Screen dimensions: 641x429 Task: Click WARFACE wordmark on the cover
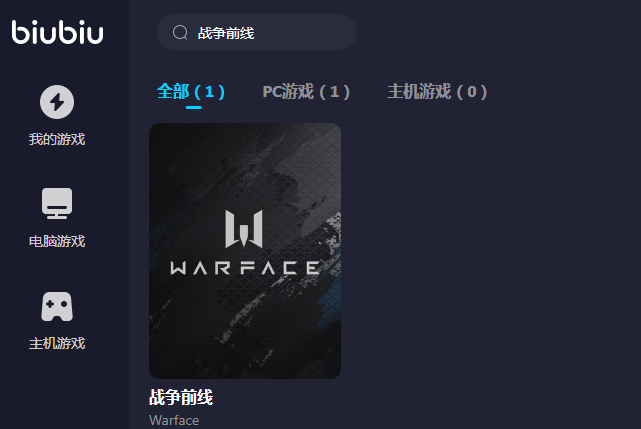pyautogui.click(x=245, y=268)
